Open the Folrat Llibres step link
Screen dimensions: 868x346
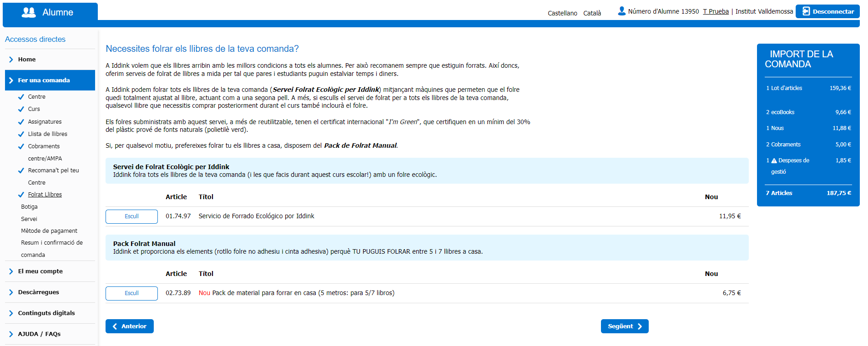pos(45,195)
